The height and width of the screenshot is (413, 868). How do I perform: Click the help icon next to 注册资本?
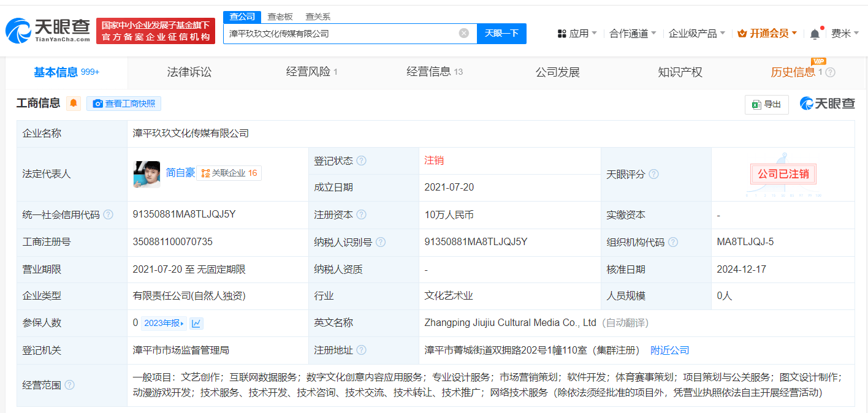tap(361, 214)
